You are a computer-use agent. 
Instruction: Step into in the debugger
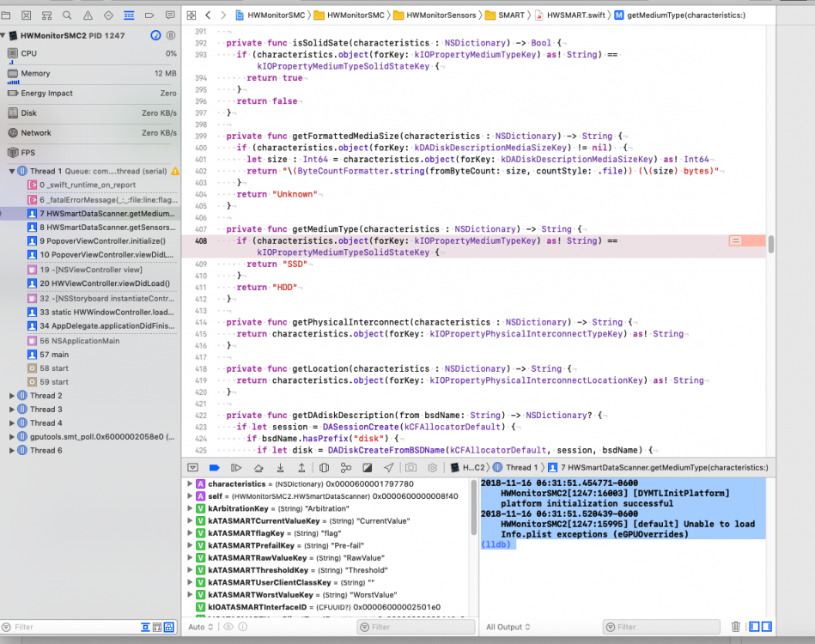(280, 467)
